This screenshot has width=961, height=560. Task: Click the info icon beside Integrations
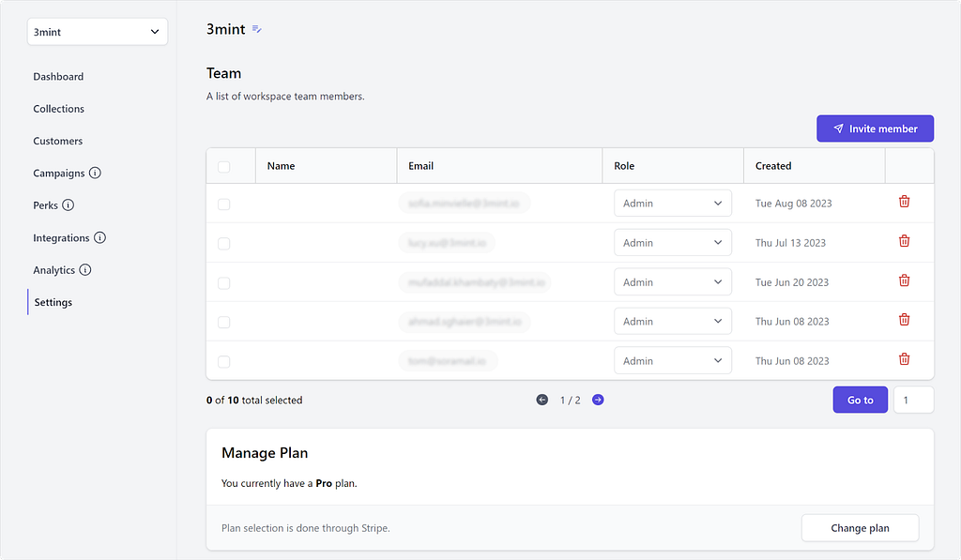99,237
